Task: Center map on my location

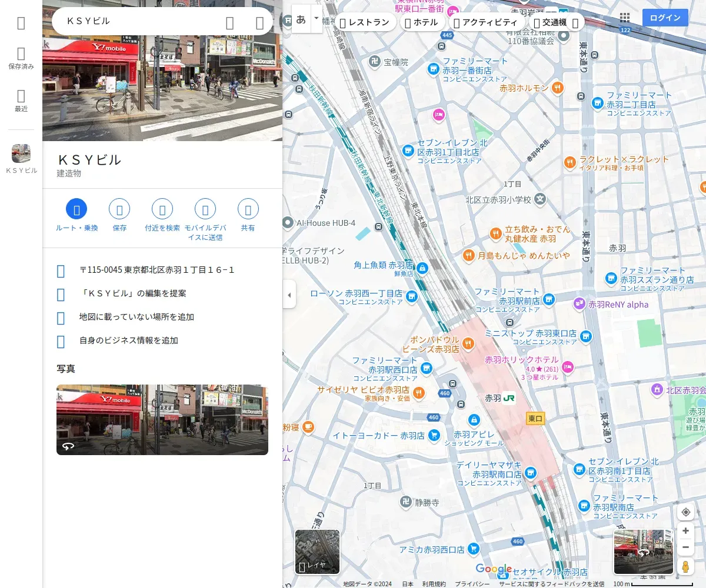Action: tap(685, 512)
